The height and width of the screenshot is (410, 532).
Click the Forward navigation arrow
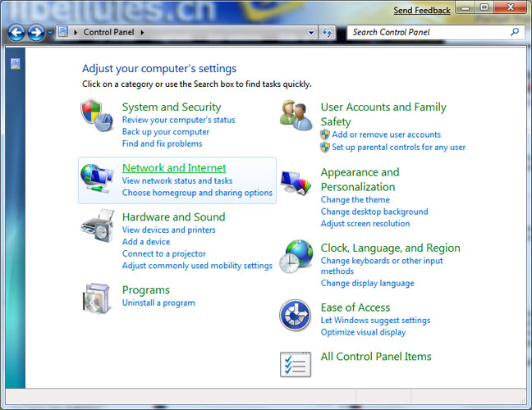[x=36, y=33]
